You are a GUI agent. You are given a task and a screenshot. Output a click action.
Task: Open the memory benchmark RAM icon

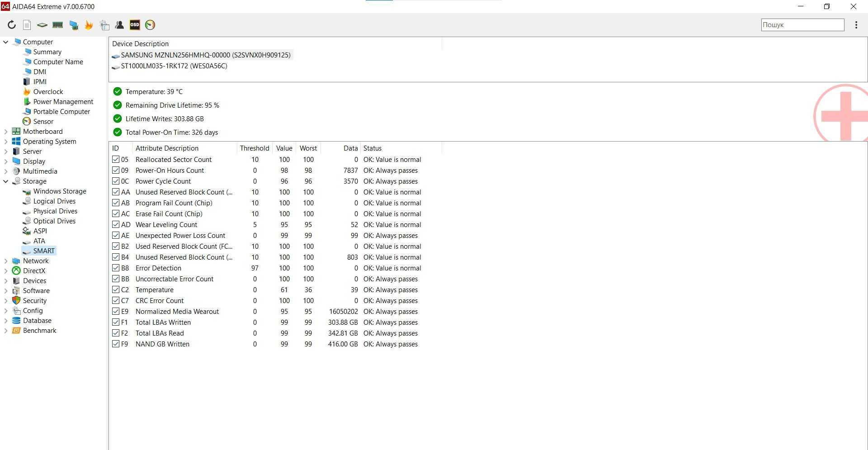(x=58, y=25)
